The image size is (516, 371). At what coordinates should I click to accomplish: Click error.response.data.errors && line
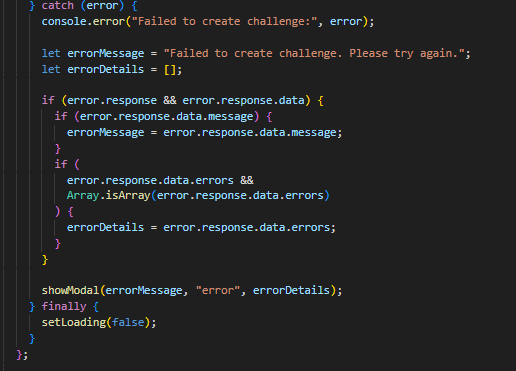point(160,180)
